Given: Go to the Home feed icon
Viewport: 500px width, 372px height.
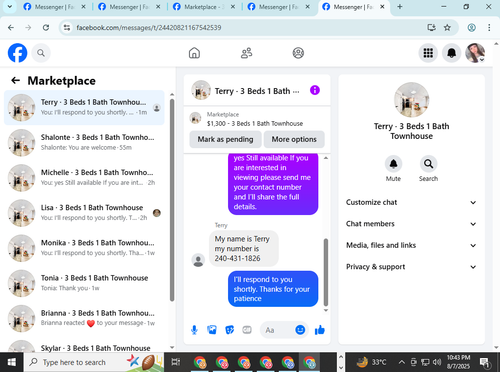Looking at the screenshot, I should click(194, 53).
